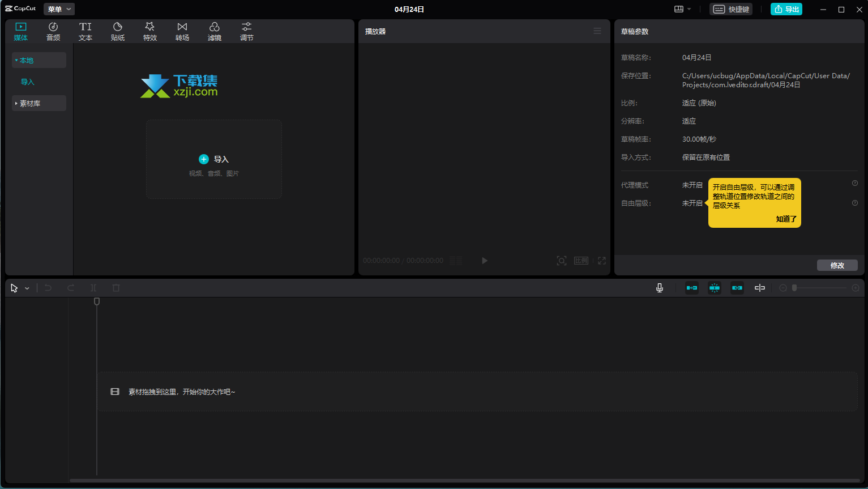This screenshot has height=489, width=868.
Task: Open the 菜单 dropdown menu
Action: point(59,9)
